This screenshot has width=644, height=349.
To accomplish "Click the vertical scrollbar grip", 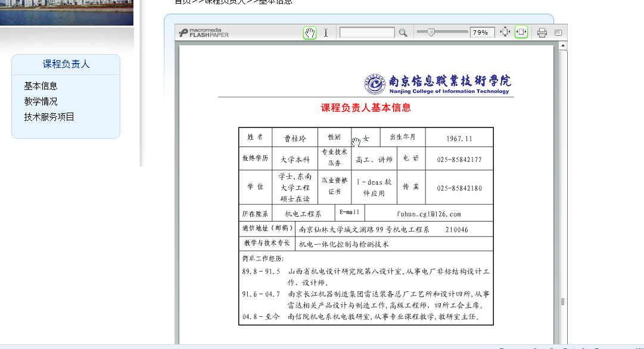I will pyautogui.click(x=562, y=302).
